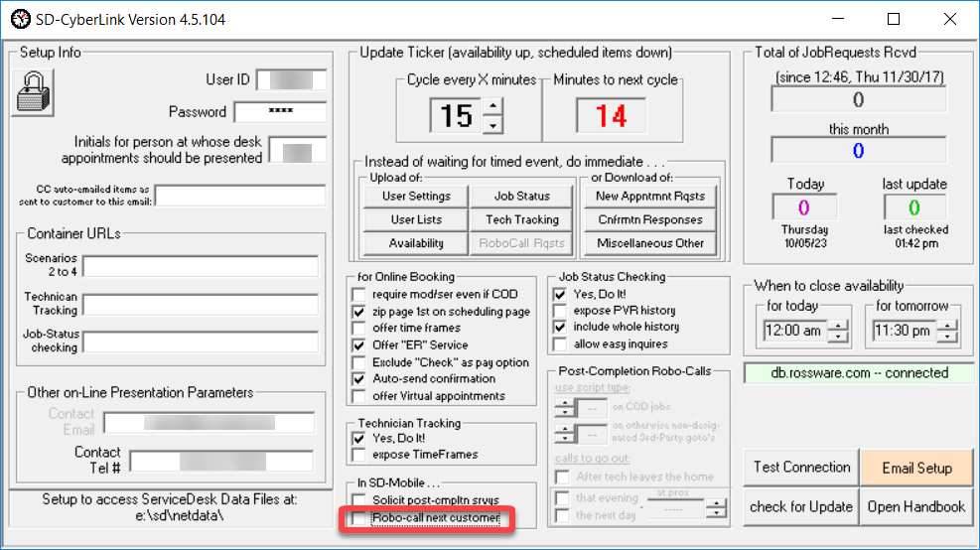Click the Contact Tel # field

pos(221,462)
